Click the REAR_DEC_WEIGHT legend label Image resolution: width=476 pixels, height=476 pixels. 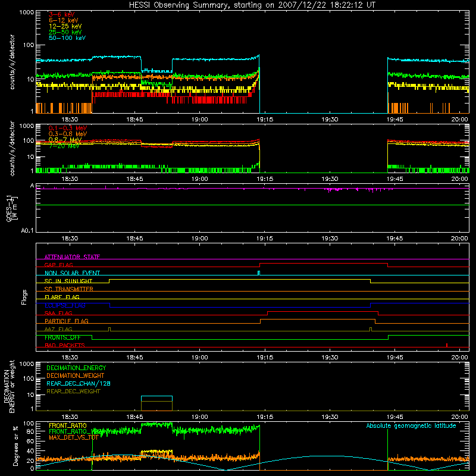pos(73,392)
